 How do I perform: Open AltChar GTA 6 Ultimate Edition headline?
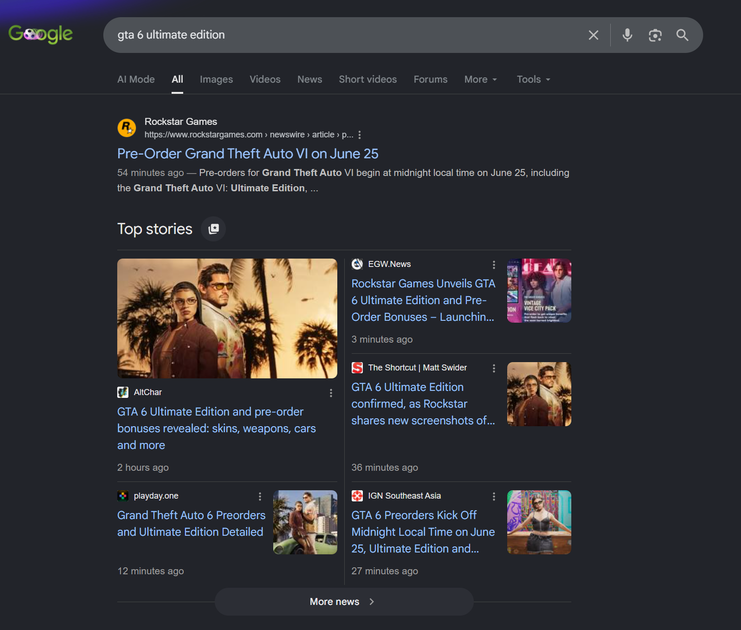(216, 428)
